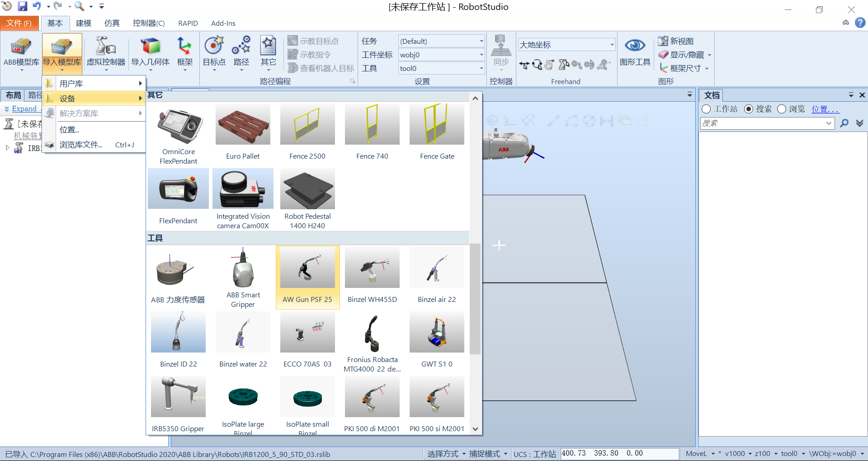Click the 位置... menu entry
Image resolution: width=868 pixels, height=461 pixels.
click(x=94, y=130)
